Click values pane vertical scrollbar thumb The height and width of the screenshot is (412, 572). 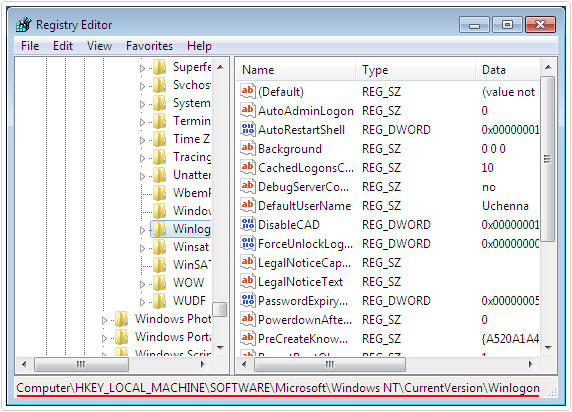click(548, 159)
